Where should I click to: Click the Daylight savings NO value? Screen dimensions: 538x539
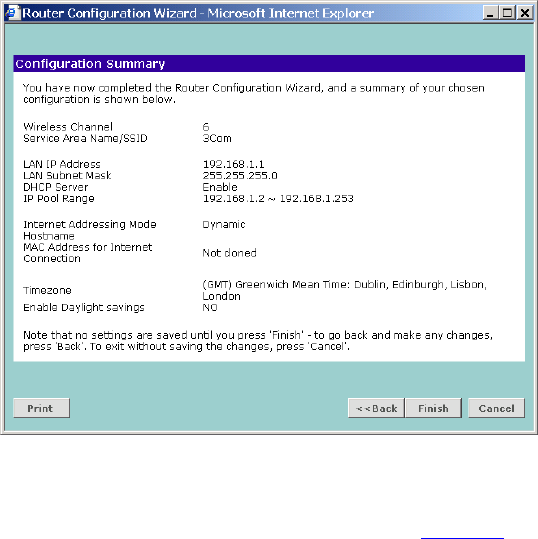click(210, 307)
